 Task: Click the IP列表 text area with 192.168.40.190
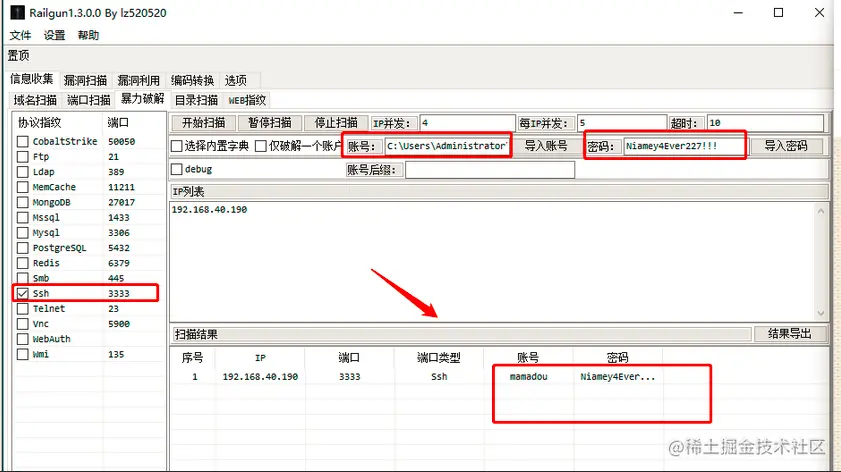[492, 261]
